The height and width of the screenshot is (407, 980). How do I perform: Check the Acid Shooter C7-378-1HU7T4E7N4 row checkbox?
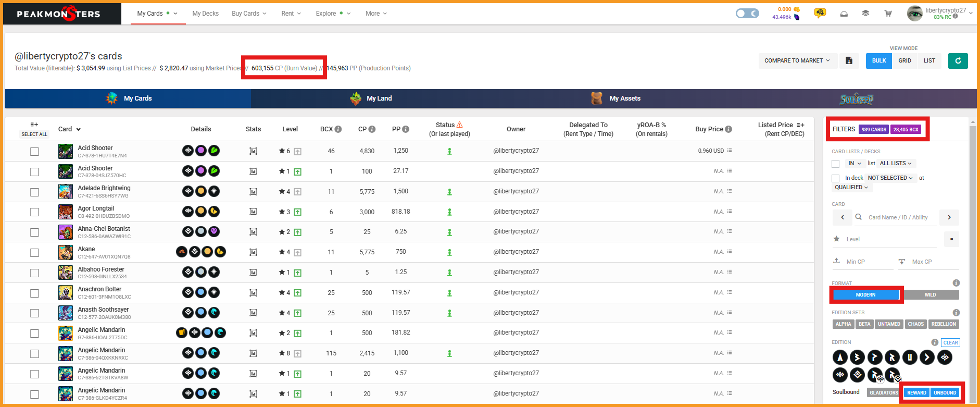[x=34, y=152]
